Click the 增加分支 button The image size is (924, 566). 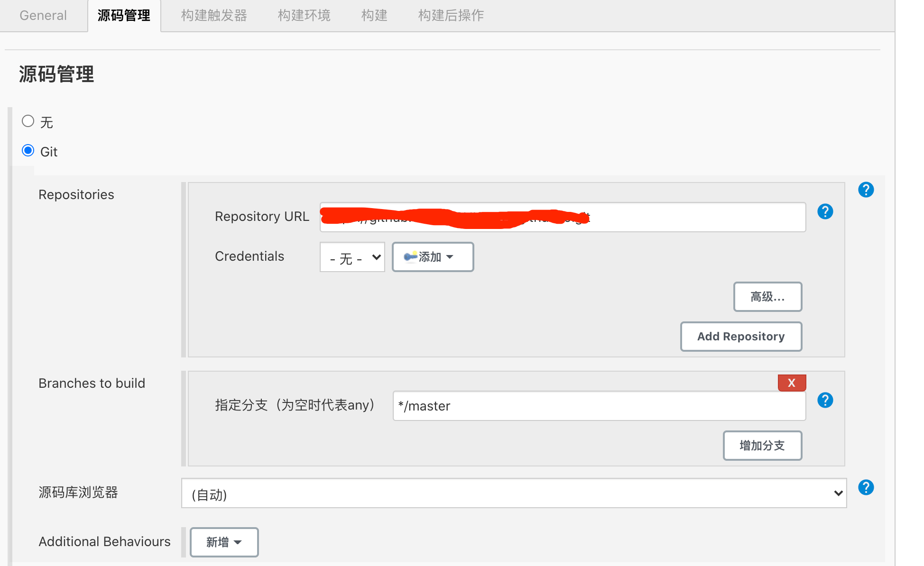click(x=762, y=446)
